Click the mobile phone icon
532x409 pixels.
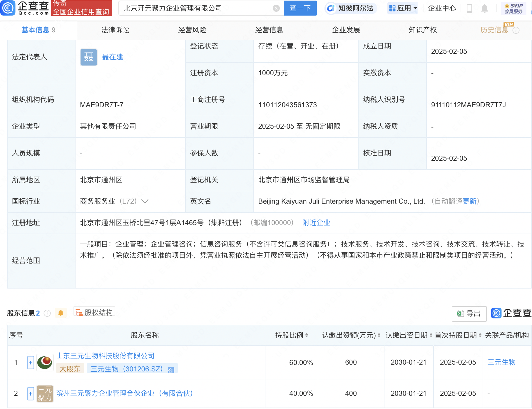click(x=469, y=8)
